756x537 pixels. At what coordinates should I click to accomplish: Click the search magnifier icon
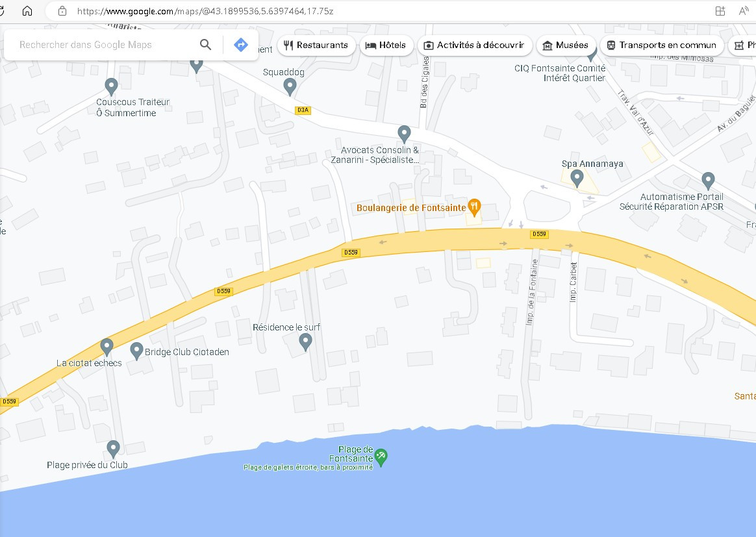pyautogui.click(x=205, y=45)
